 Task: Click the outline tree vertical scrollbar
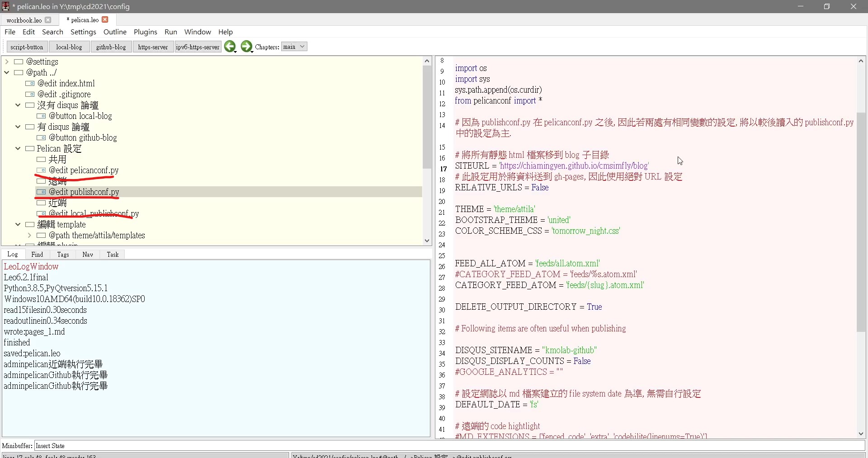[x=427, y=118]
